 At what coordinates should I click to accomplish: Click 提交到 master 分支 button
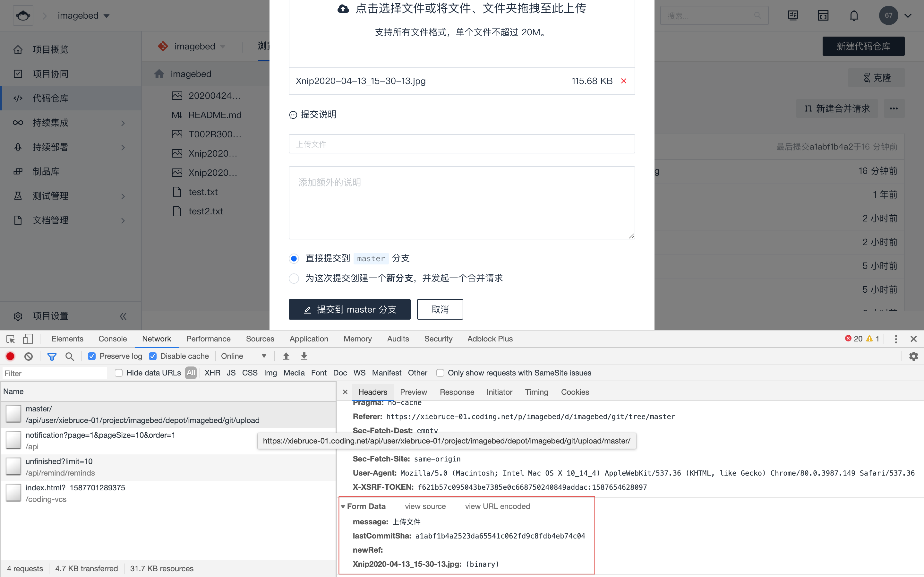click(x=349, y=309)
